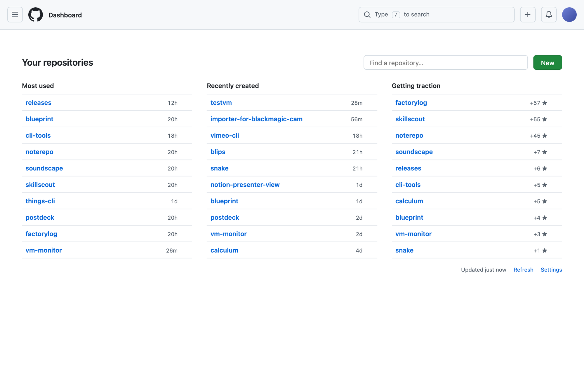Click the green New button
Image resolution: width=584 pixels, height=392 pixels.
click(547, 62)
